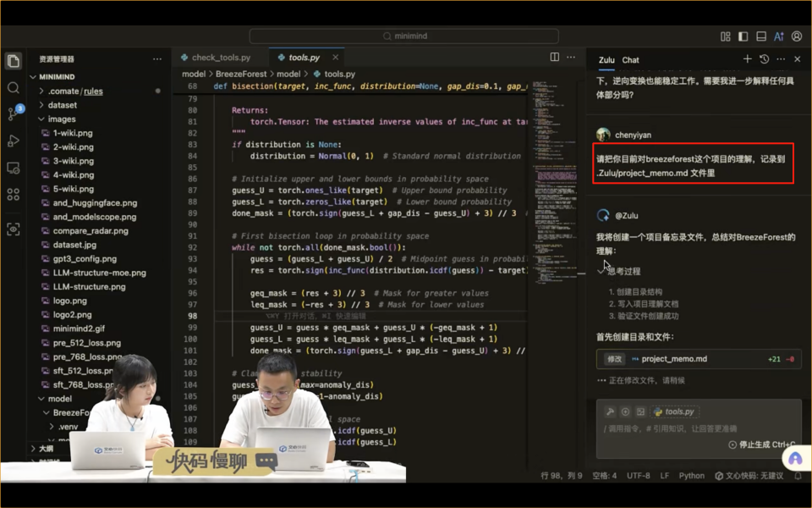Click the floating assistant bubble icon
The image size is (812, 508).
[x=795, y=458]
